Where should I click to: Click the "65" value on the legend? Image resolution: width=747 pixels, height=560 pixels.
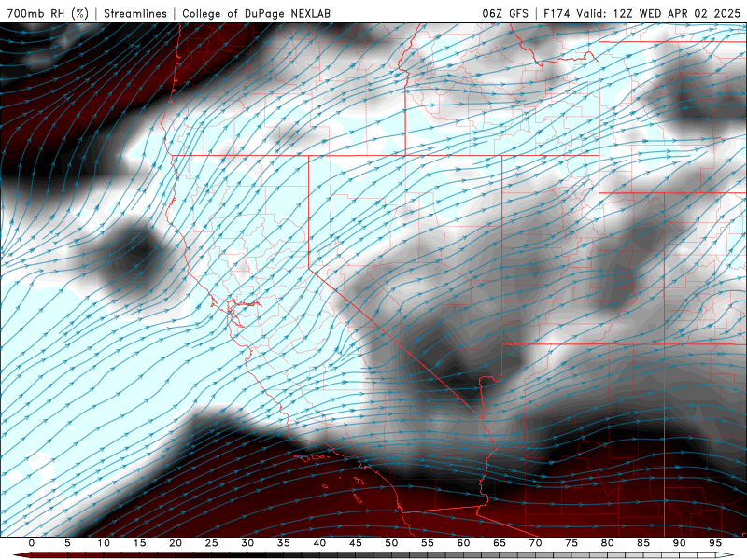pos(500,543)
